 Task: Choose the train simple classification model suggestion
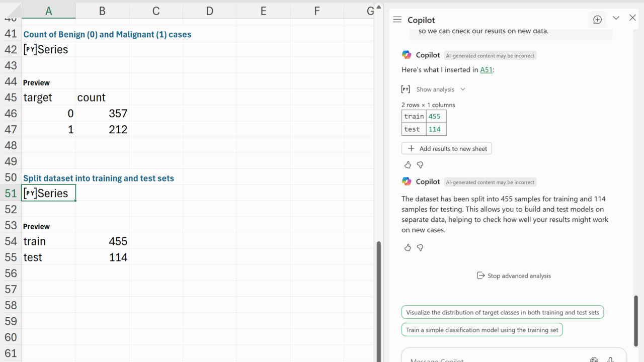[x=482, y=330]
